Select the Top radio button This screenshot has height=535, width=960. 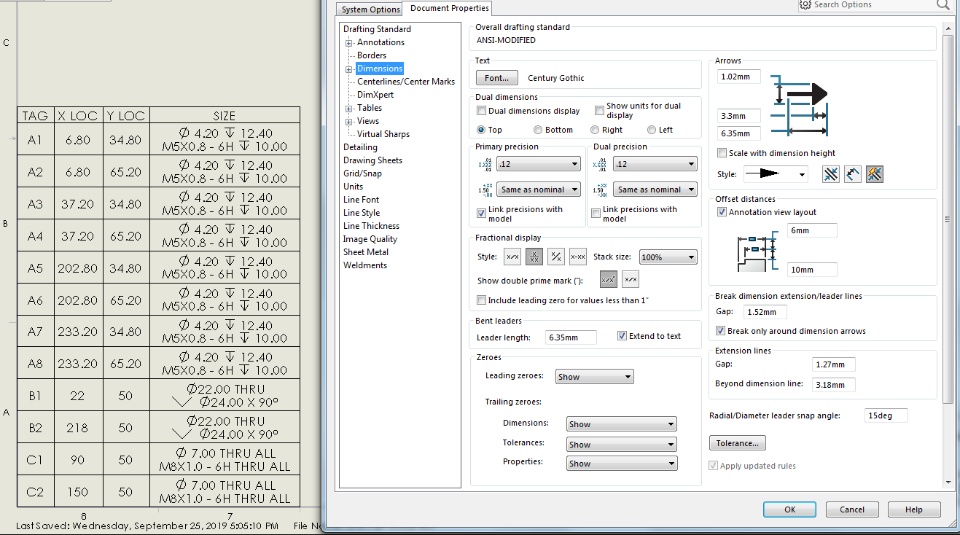[x=481, y=130]
